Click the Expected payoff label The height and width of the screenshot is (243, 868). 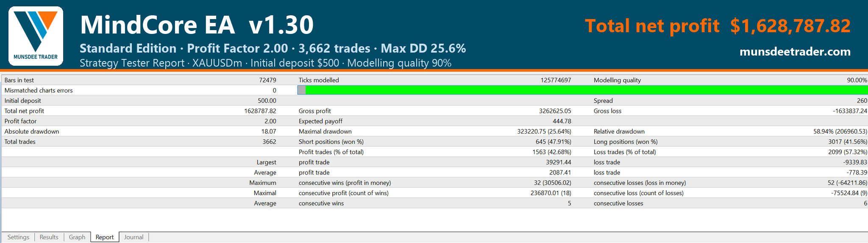point(320,121)
